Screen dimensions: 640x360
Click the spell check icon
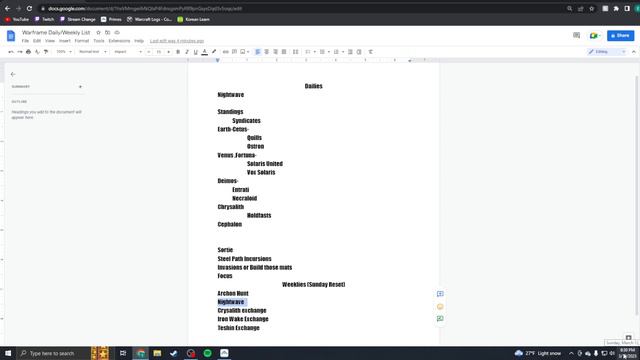coord(37,52)
